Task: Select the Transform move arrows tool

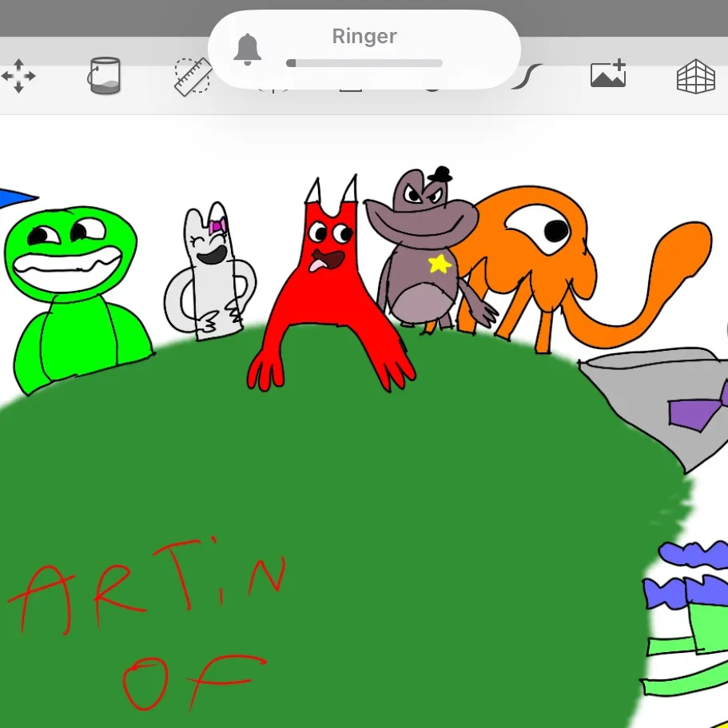Action: pyautogui.click(x=18, y=77)
